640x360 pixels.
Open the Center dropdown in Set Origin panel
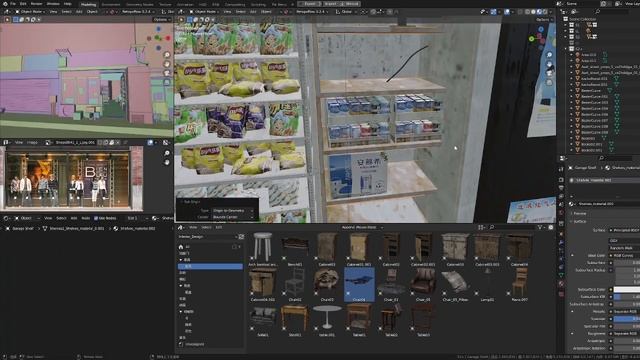(233, 217)
